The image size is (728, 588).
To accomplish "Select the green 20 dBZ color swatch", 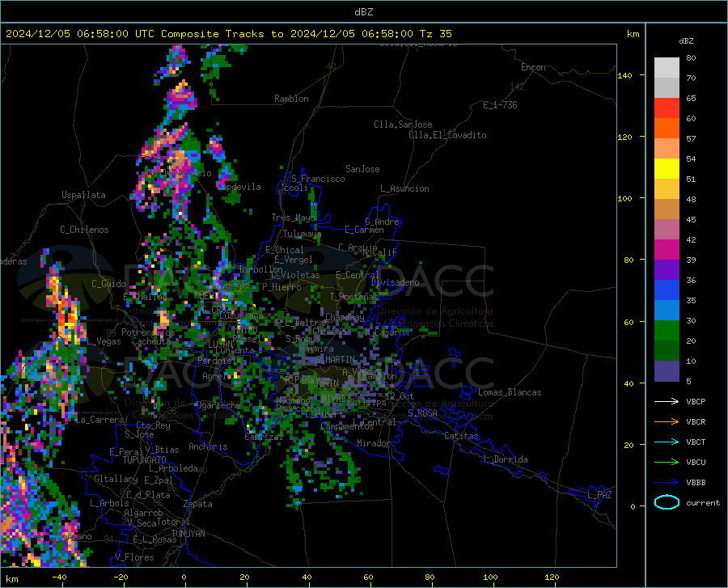I will 667,331.
